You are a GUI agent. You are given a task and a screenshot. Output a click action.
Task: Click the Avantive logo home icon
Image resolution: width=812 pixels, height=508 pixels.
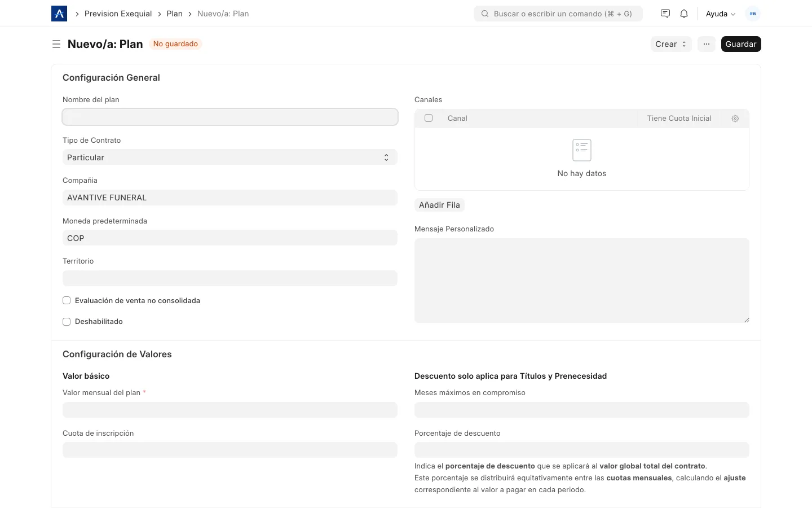tap(59, 14)
